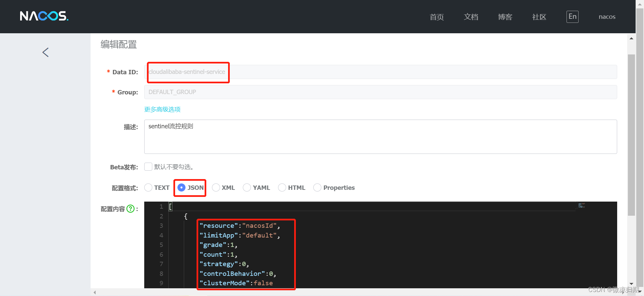Go back using the left arrow icon
This screenshot has height=296, width=644.
coord(46,52)
